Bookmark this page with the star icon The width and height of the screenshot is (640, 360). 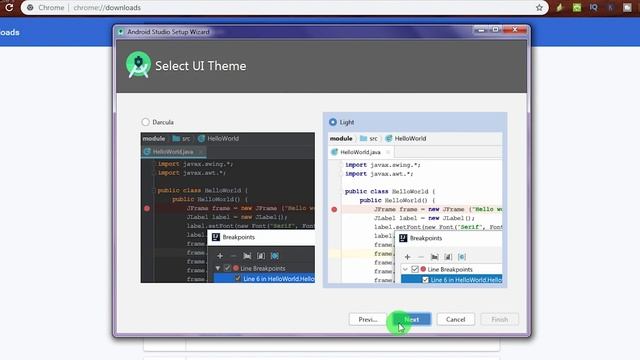tap(539, 8)
